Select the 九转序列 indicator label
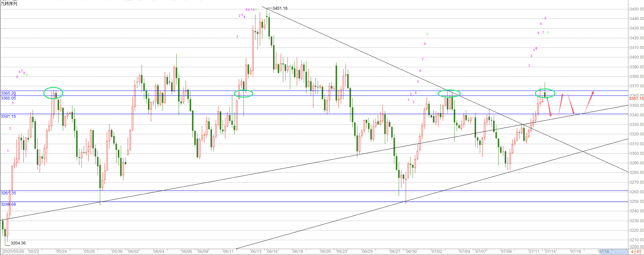This screenshot has height=255, width=644. tap(9, 4)
